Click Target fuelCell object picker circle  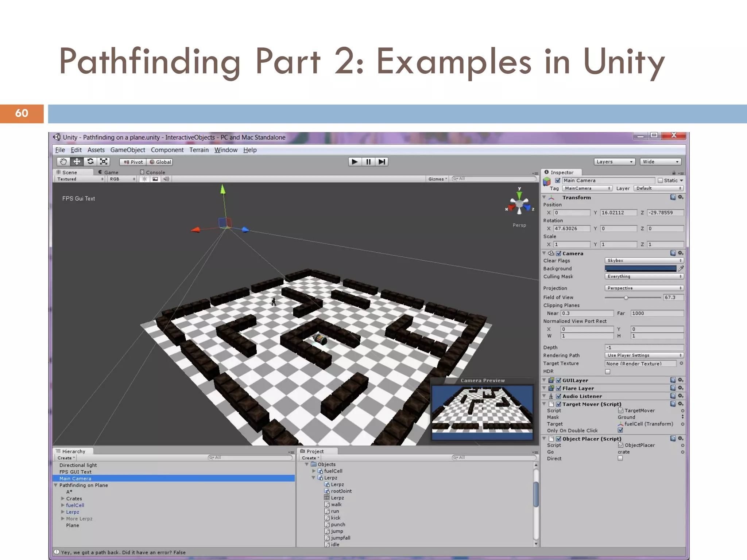[x=682, y=424]
